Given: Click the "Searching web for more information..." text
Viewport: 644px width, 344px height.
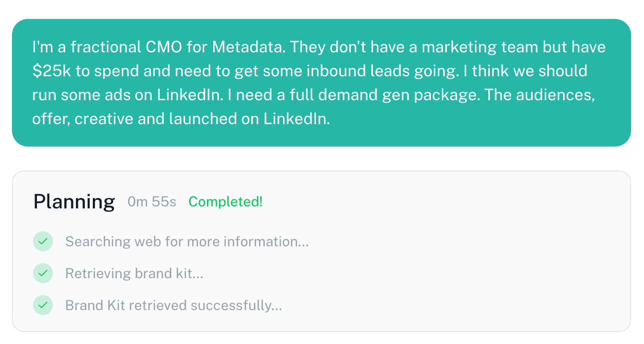Looking at the screenshot, I should pos(187,241).
